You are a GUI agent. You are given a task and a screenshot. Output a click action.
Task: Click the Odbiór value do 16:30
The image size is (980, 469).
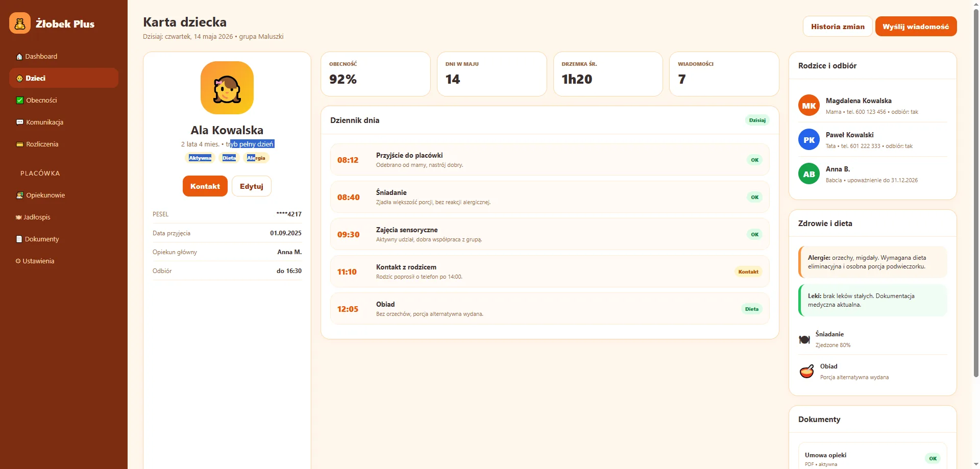(289, 271)
